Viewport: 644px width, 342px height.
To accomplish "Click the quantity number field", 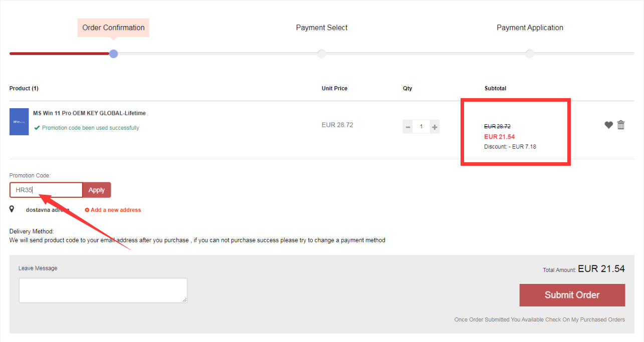I will (x=421, y=127).
